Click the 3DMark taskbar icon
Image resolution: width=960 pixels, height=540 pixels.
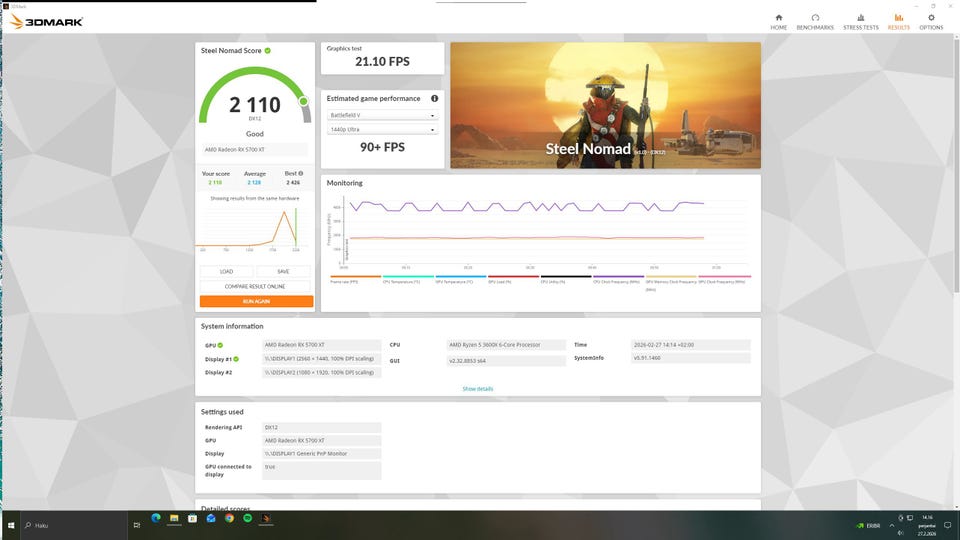click(266, 519)
